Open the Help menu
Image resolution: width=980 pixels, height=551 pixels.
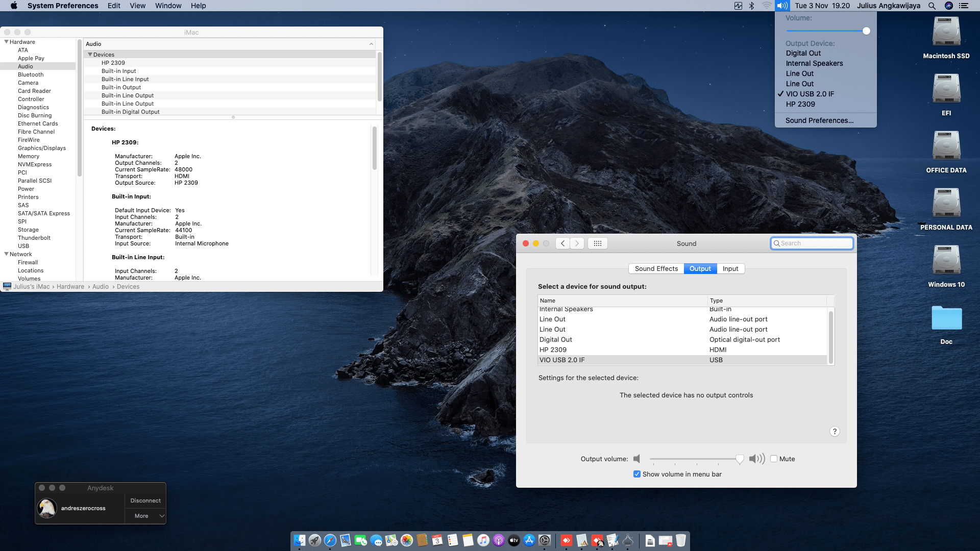coord(198,6)
